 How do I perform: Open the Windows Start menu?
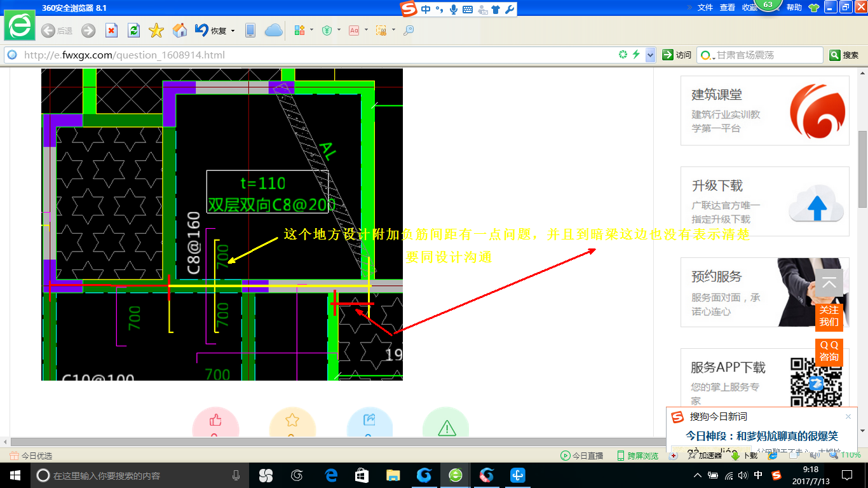point(15,475)
